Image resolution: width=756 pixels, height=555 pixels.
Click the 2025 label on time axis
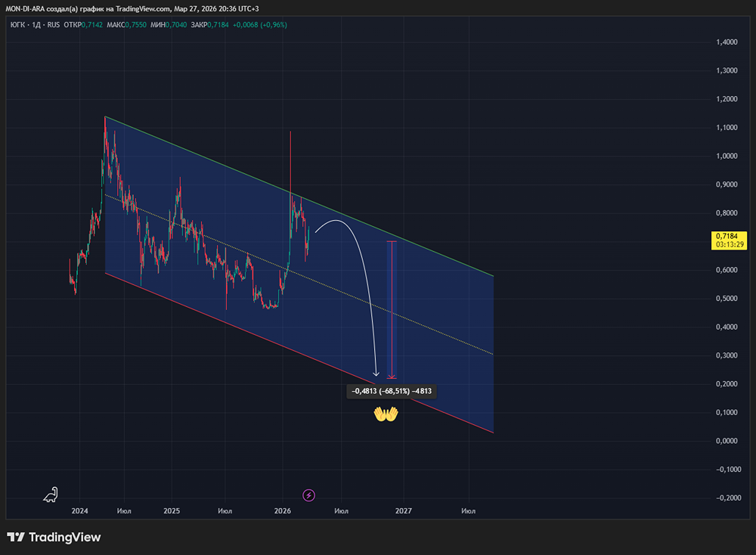[x=172, y=510]
